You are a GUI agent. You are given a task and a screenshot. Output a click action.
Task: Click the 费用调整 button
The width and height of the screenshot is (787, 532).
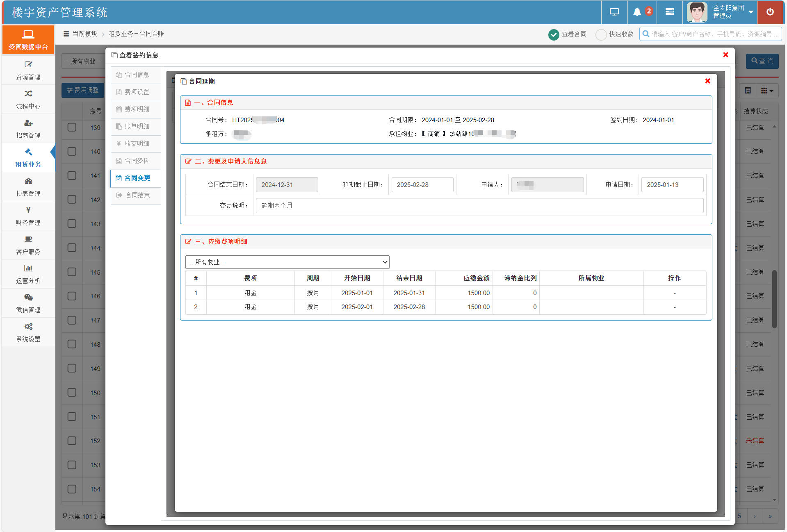[82, 90]
